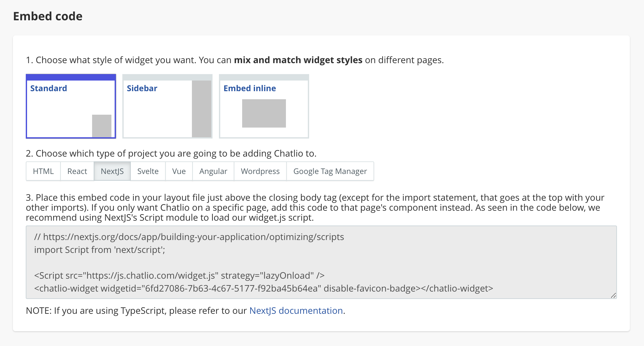This screenshot has width=644, height=346.
Task: Switch to the NextJS project tab
Action: (x=112, y=171)
